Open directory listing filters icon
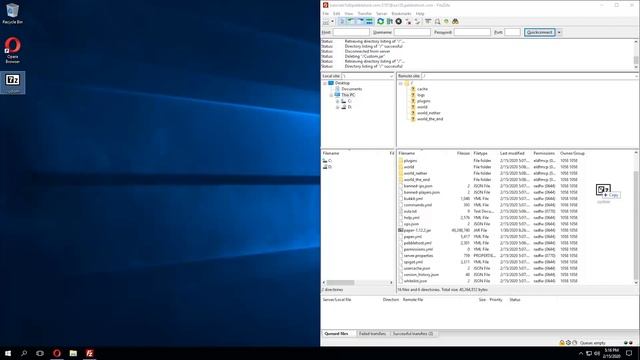The image size is (640, 360). coord(428,22)
